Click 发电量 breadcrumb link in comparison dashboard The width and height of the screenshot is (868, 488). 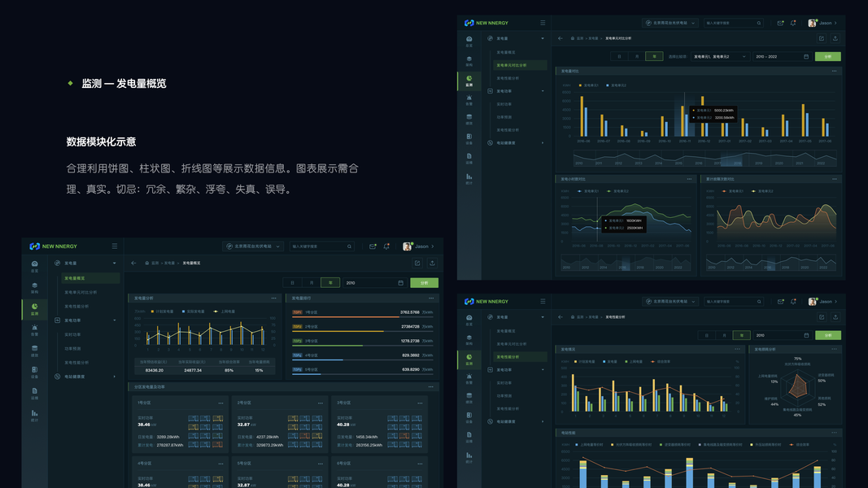pos(593,38)
